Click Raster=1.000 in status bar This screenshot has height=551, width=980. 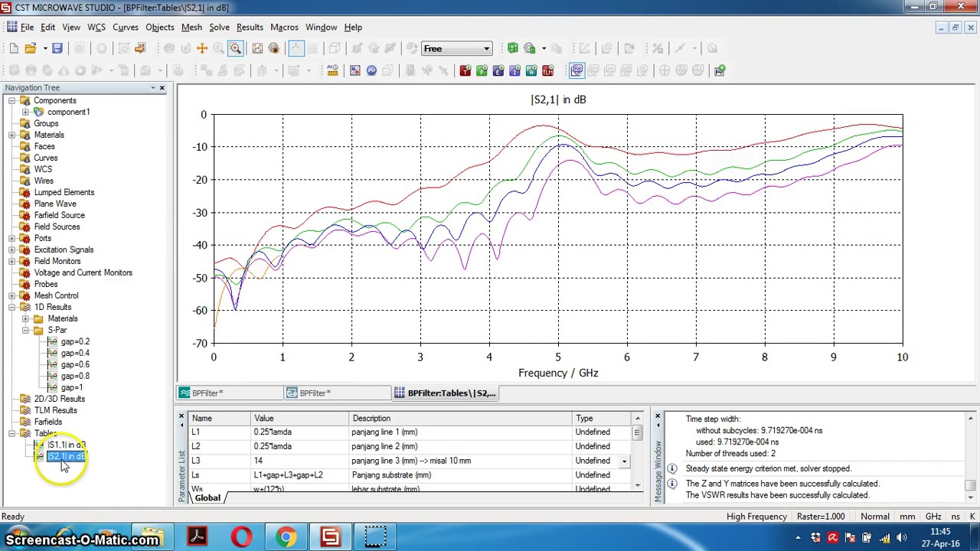(x=822, y=517)
